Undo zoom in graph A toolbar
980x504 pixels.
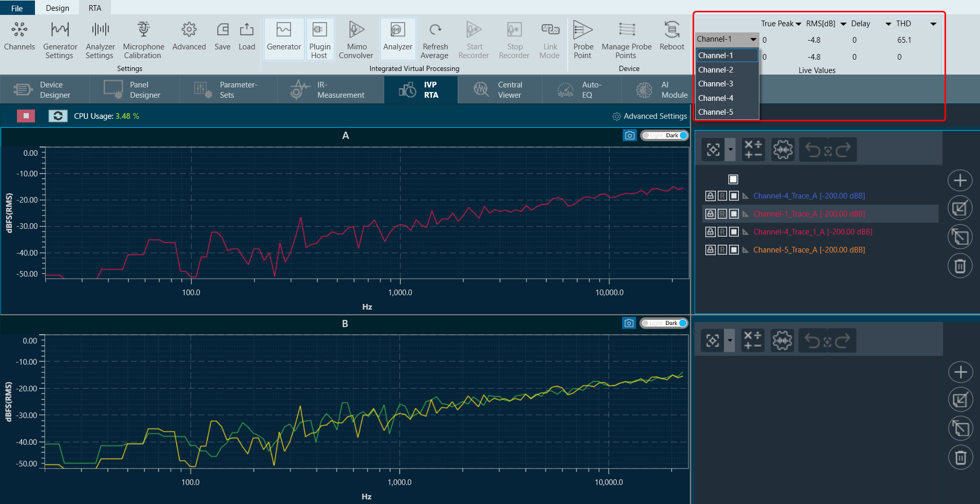(x=813, y=150)
